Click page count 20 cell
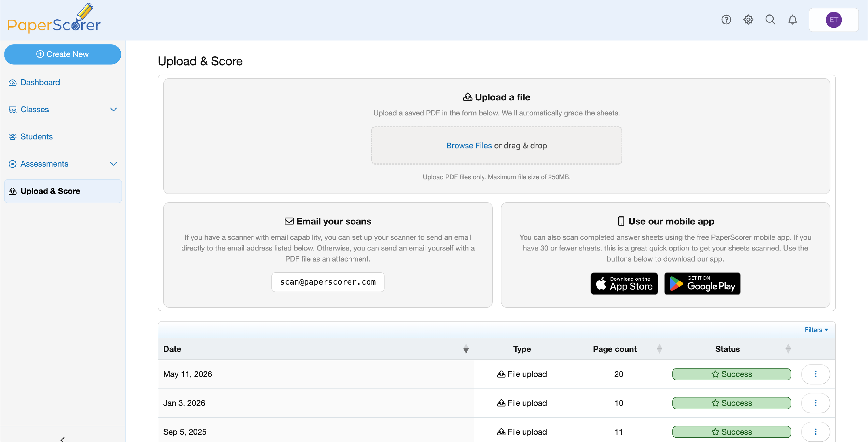Viewport: 868px width, 442px height. click(x=619, y=374)
